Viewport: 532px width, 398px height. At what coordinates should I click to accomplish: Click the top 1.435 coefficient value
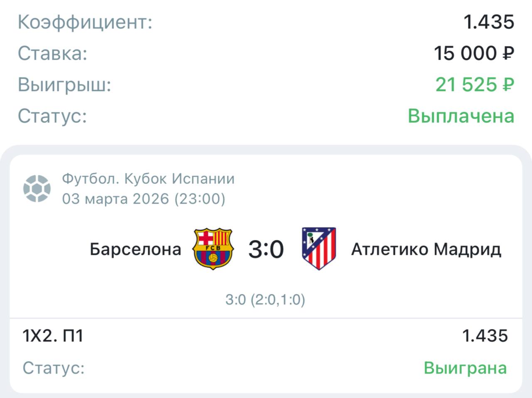[x=489, y=22]
